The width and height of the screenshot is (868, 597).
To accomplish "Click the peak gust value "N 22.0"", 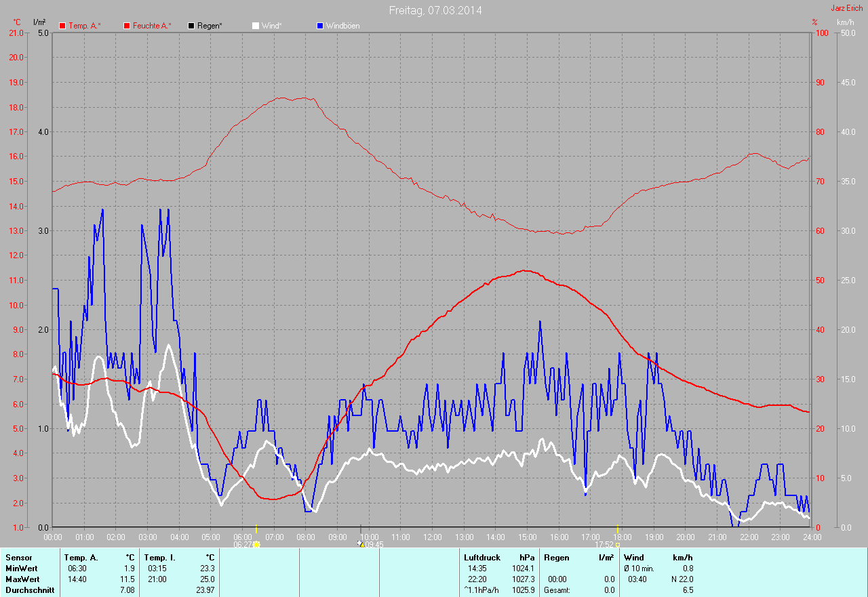I will point(681,579).
